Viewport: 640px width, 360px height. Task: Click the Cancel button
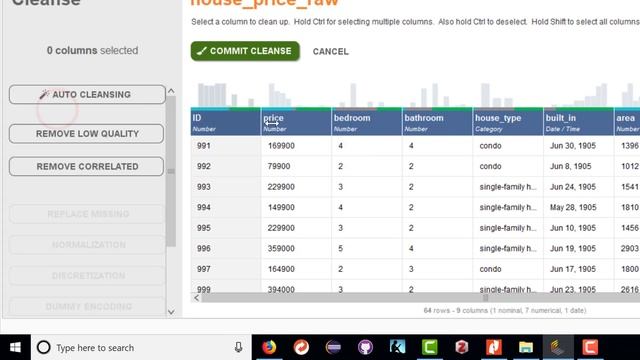[331, 51]
